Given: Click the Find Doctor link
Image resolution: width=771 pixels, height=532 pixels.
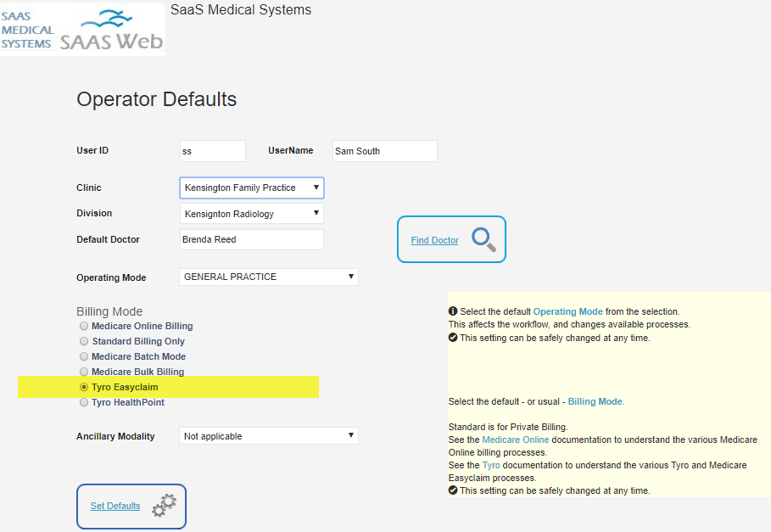Looking at the screenshot, I should point(434,240).
